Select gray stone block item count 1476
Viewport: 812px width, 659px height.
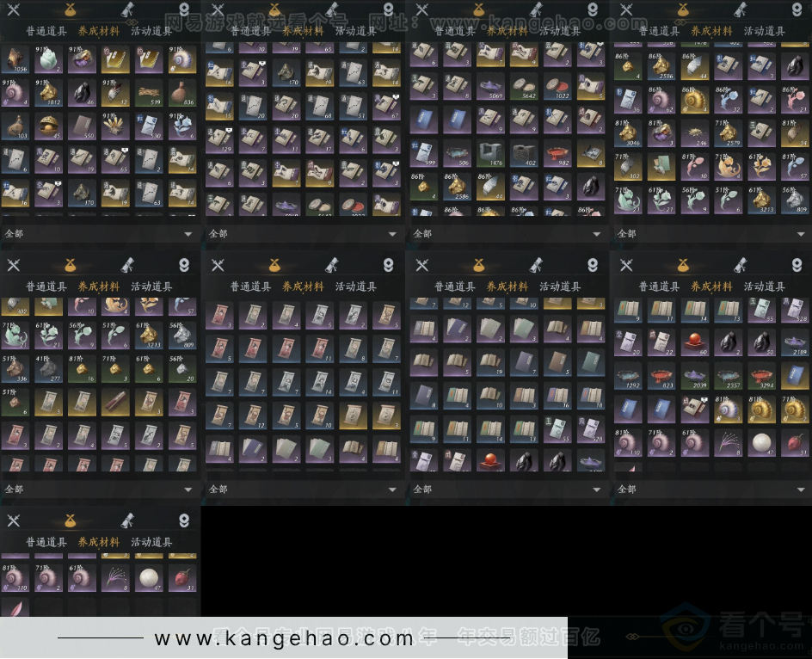click(490, 153)
